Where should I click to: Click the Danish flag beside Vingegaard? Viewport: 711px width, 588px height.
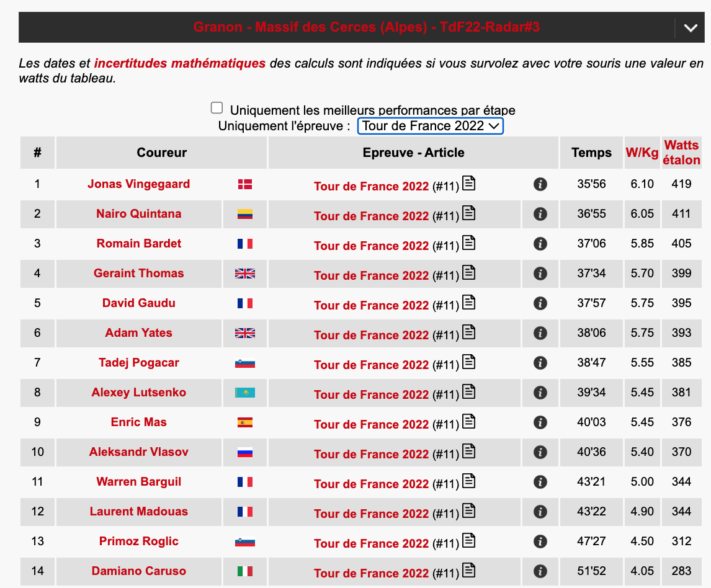click(x=245, y=184)
